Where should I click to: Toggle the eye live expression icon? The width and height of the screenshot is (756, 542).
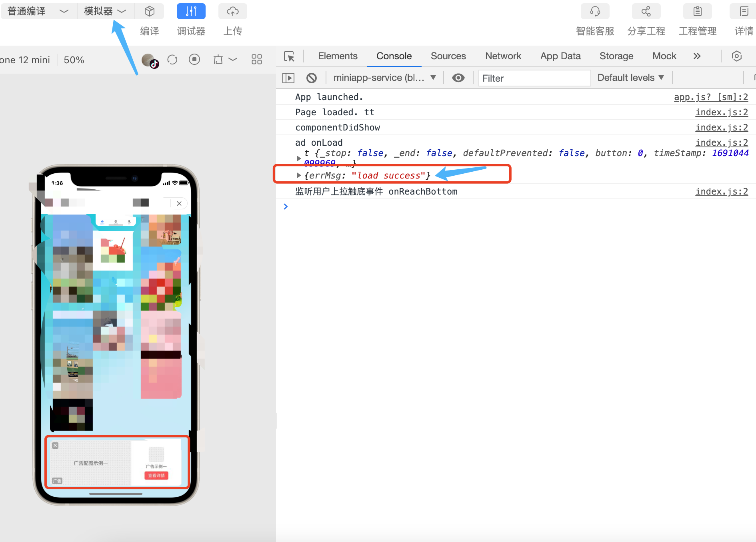tap(458, 78)
